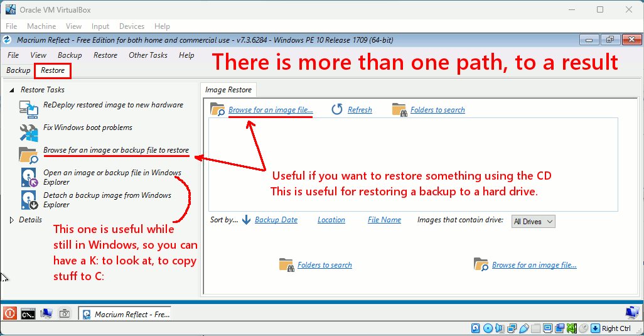Click 'Browse for an image or backup file to restore' text
Image resolution: width=644 pixels, height=336 pixels.
(116, 150)
